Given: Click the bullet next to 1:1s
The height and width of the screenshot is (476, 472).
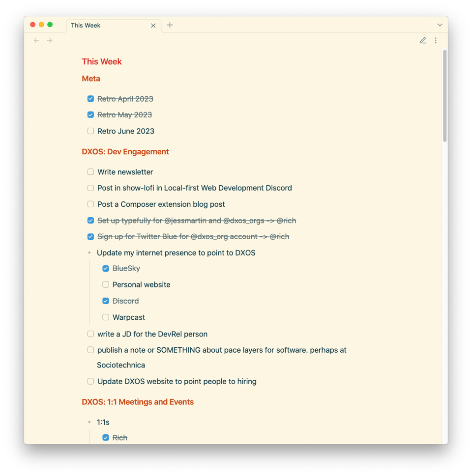Looking at the screenshot, I should pos(90,422).
